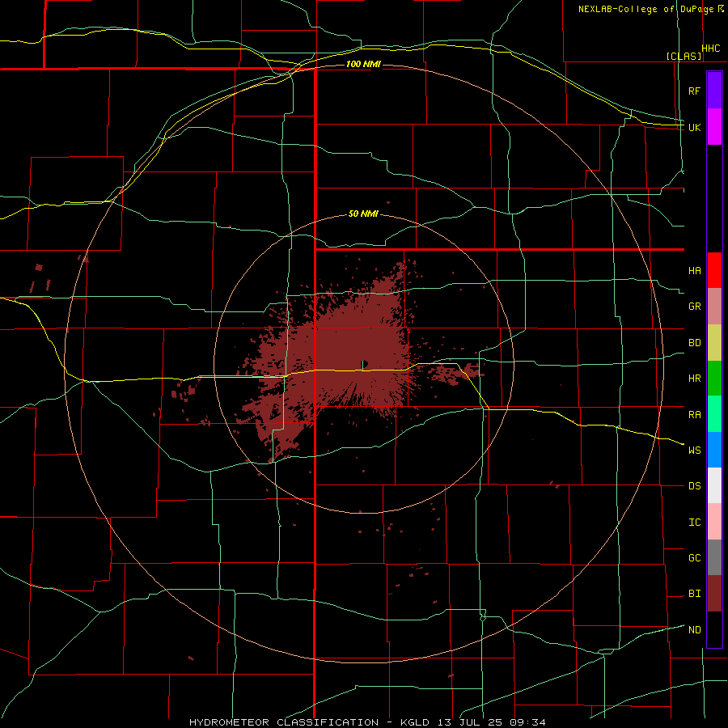This screenshot has width=728, height=728.
Task: Click the gray GC legend color swatch
Action: [714, 557]
